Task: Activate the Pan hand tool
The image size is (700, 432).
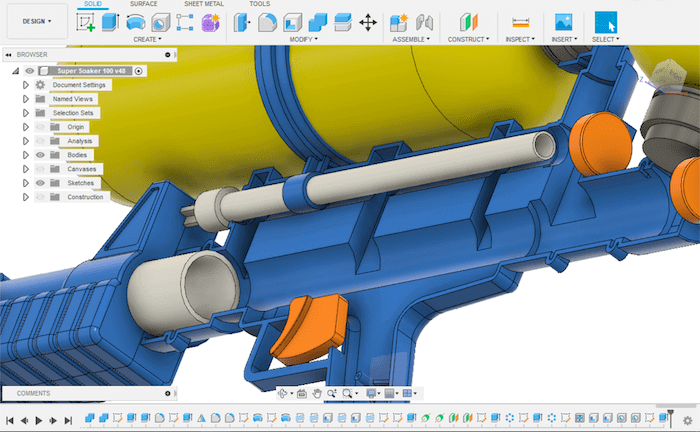Action: point(316,394)
